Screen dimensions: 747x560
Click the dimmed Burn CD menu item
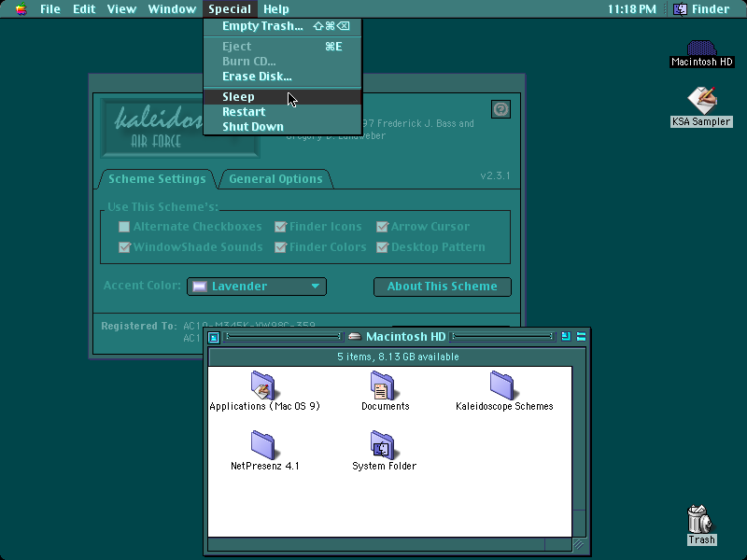(283, 62)
